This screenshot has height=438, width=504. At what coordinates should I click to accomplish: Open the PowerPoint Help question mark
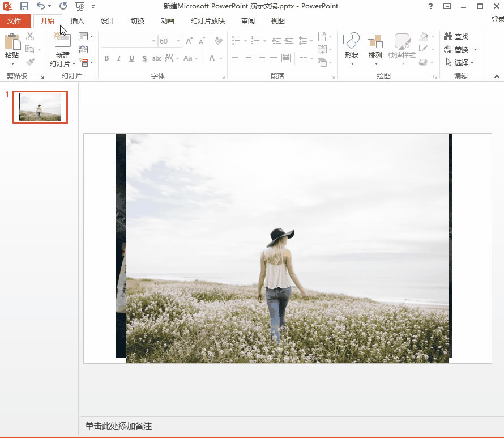pos(431,6)
